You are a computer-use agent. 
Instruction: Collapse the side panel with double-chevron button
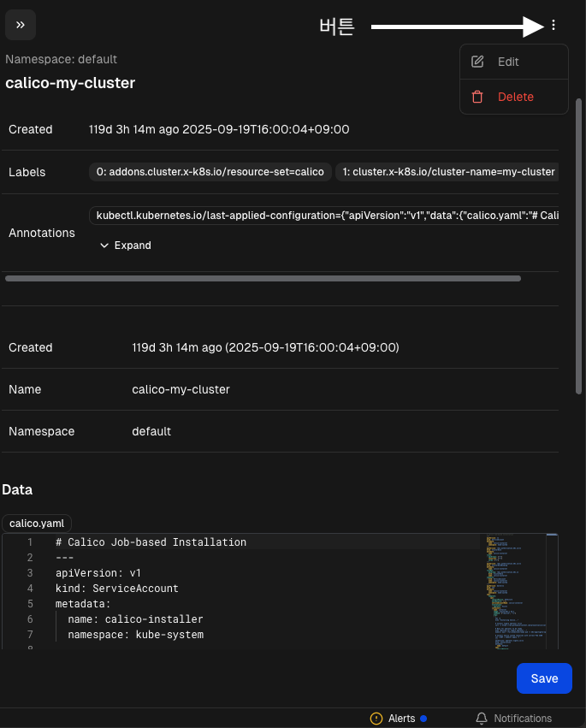(x=20, y=25)
